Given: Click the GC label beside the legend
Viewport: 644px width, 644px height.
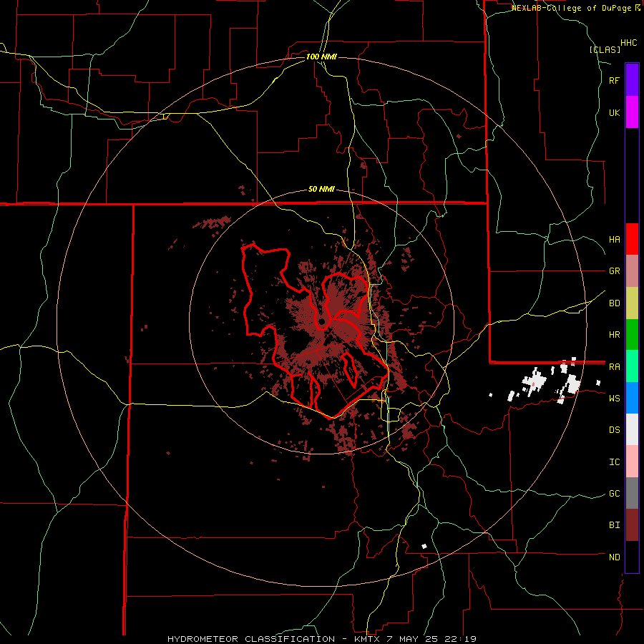Looking at the screenshot, I should click(x=614, y=494).
